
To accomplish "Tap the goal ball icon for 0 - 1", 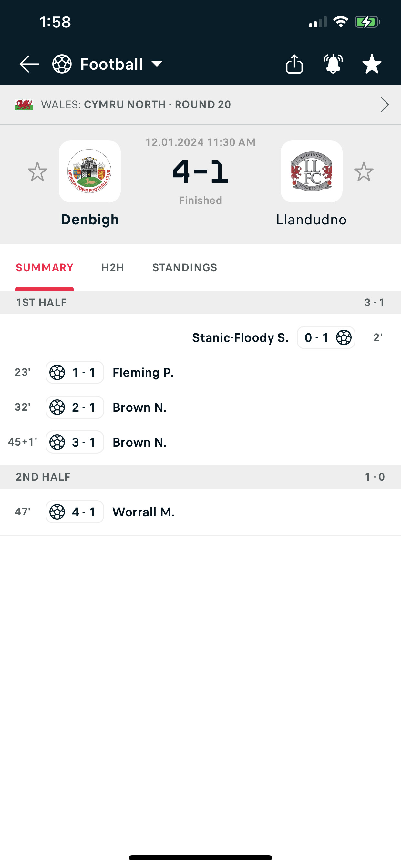I will (344, 338).
